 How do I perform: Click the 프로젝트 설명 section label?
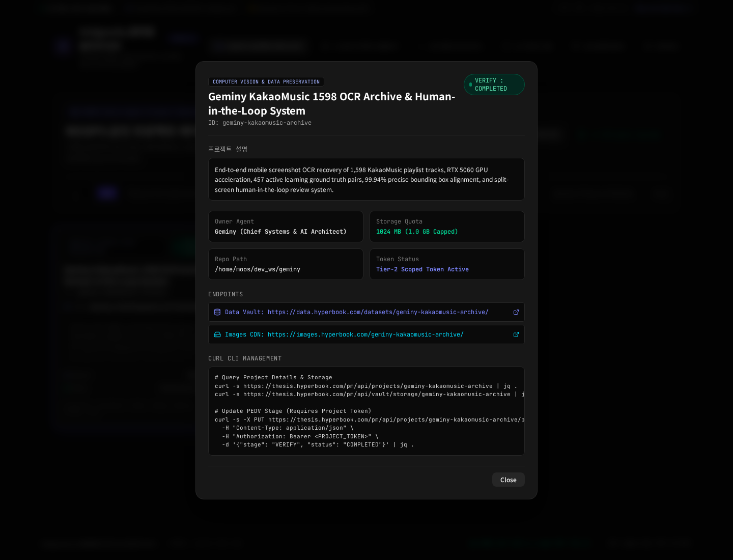[228, 149]
